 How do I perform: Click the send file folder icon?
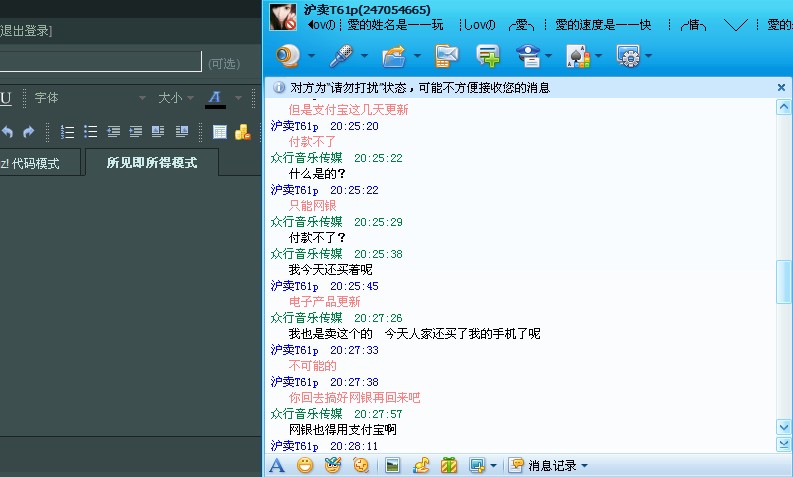[x=395, y=56]
